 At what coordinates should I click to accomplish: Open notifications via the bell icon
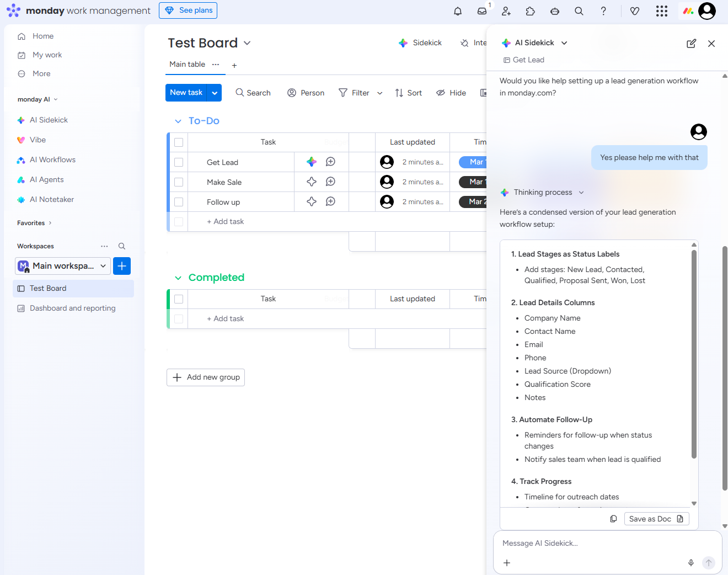point(458,10)
